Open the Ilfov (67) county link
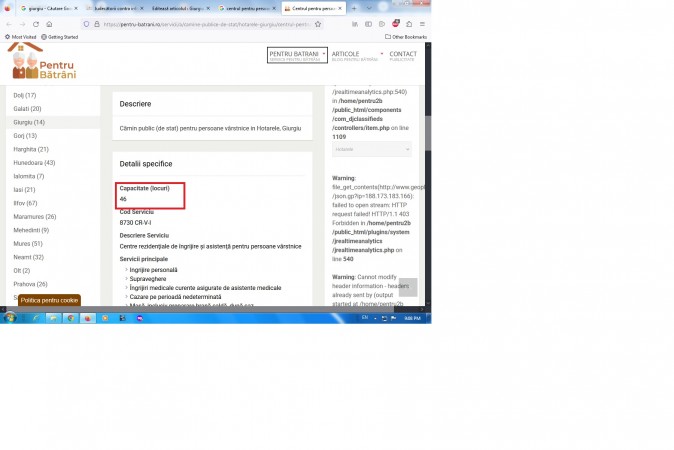Image resolution: width=674 pixels, height=450 pixels. tap(26, 203)
